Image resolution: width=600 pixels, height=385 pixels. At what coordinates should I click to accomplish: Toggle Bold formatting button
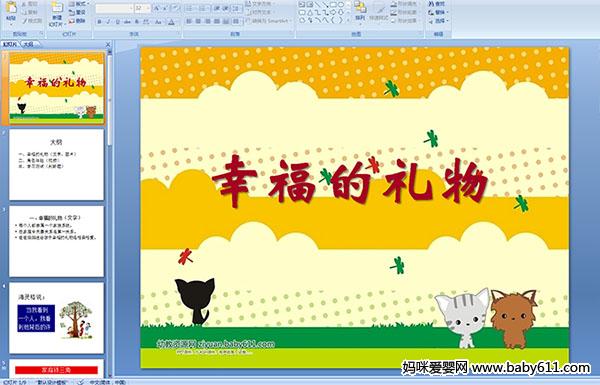click(99, 22)
